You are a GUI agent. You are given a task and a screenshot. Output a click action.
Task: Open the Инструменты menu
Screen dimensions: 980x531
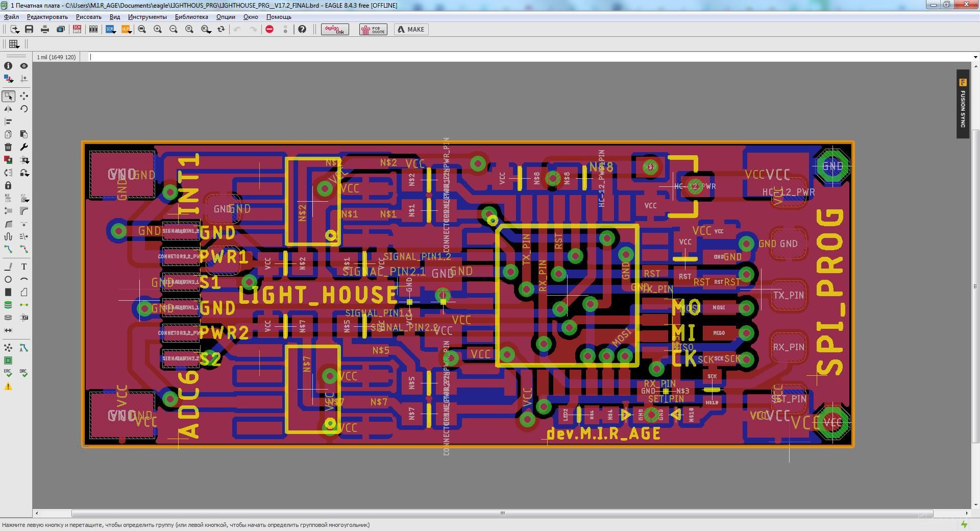pos(147,17)
